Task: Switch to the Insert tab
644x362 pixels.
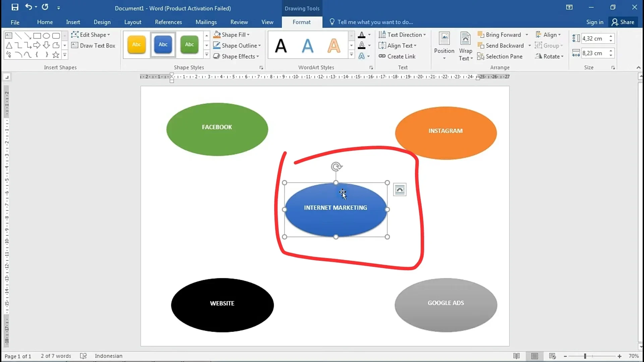Action: pyautogui.click(x=73, y=22)
